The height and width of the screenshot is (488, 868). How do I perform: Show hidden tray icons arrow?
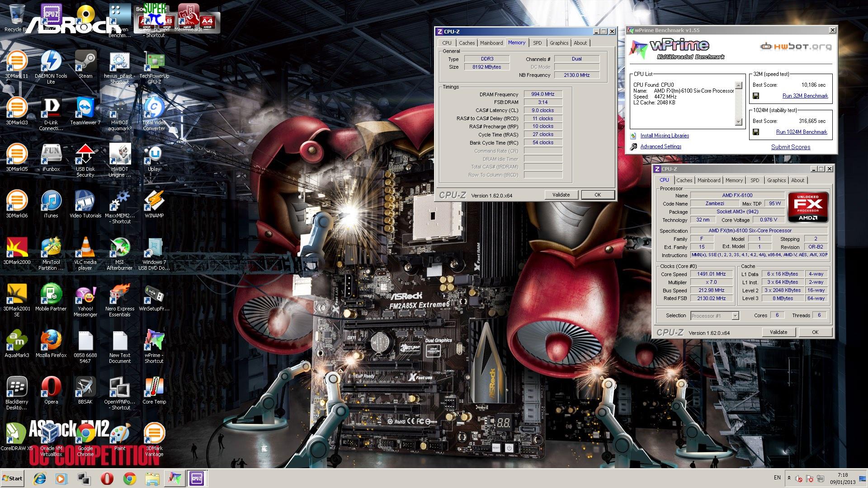[789, 478]
